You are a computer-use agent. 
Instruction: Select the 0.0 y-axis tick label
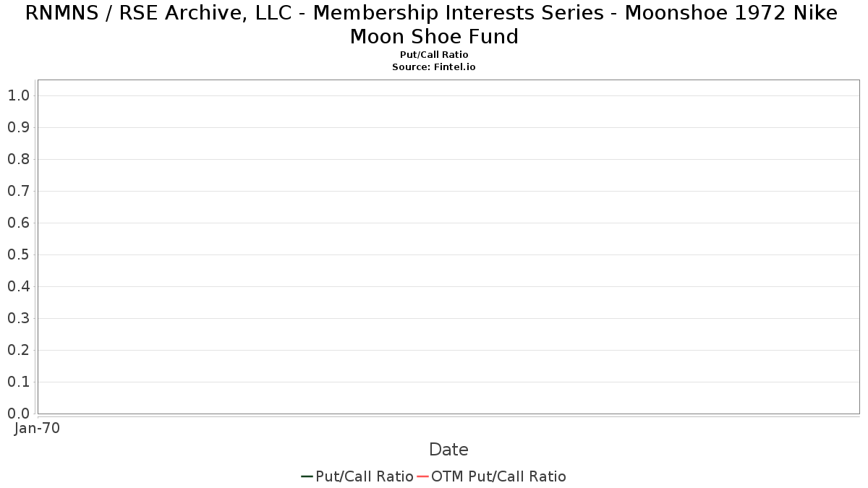pos(18,414)
